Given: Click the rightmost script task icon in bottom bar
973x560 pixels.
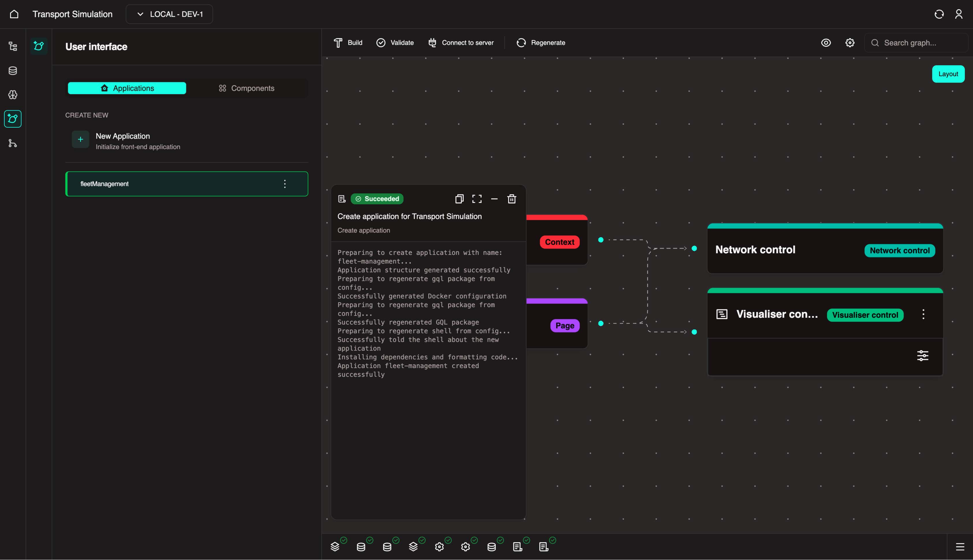Looking at the screenshot, I should coord(543,546).
